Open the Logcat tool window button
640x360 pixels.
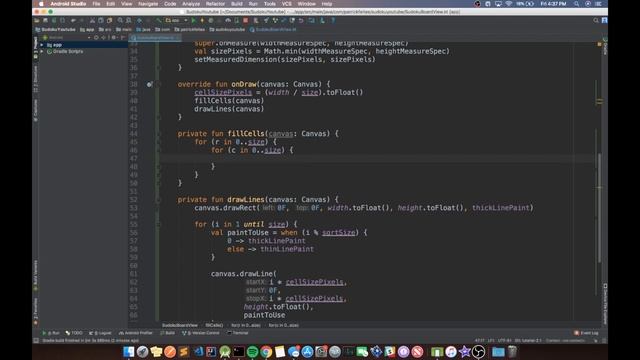tap(100, 333)
